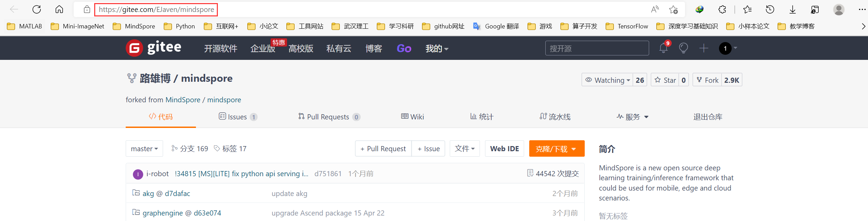Open the browser extensions puzzle icon
The image size is (868, 221).
(x=722, y=10)
